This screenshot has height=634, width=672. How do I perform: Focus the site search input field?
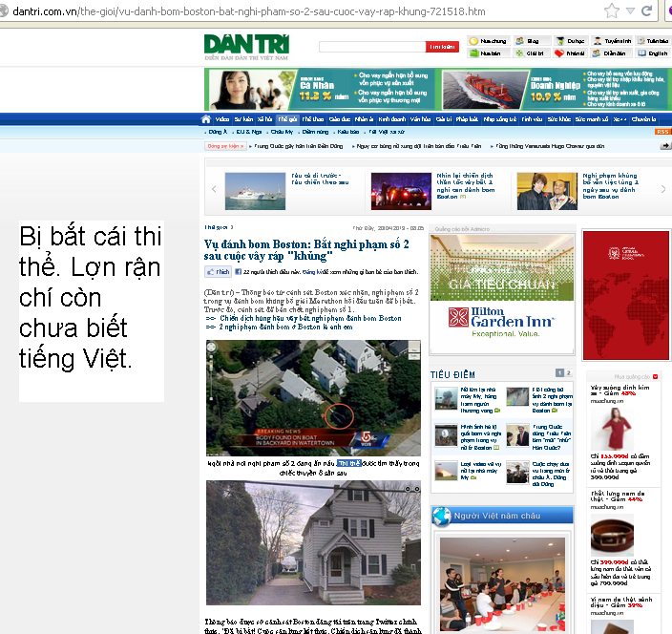(372, 47)
